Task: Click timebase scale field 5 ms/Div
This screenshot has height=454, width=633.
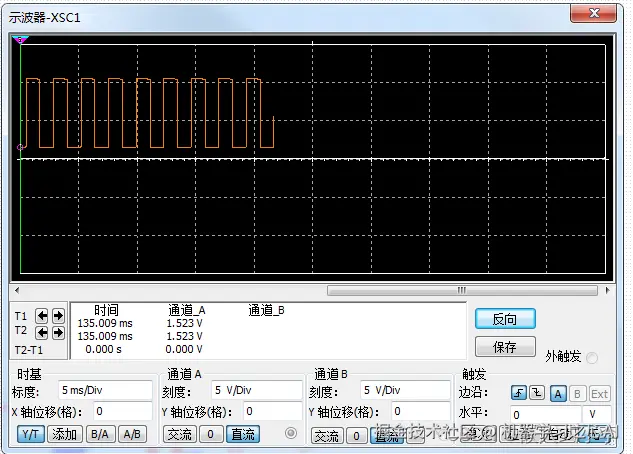Action: click(105, 390)
